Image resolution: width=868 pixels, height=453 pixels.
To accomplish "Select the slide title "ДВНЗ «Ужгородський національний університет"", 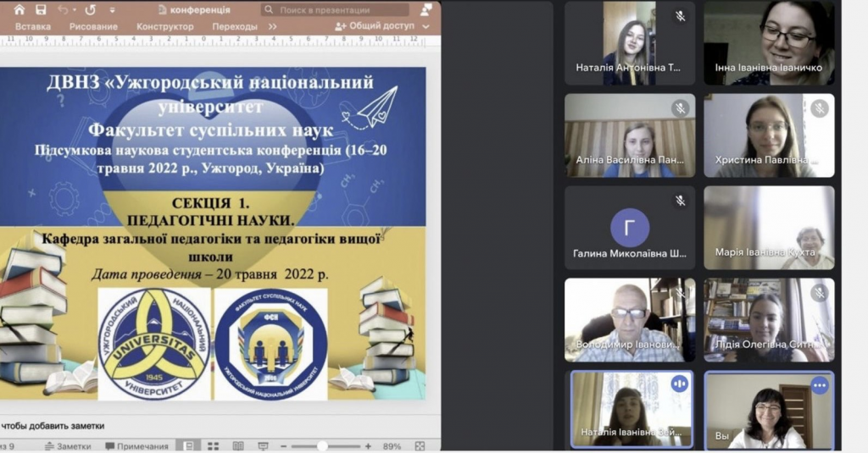I will pyautogui.click(x=210, y=94).
